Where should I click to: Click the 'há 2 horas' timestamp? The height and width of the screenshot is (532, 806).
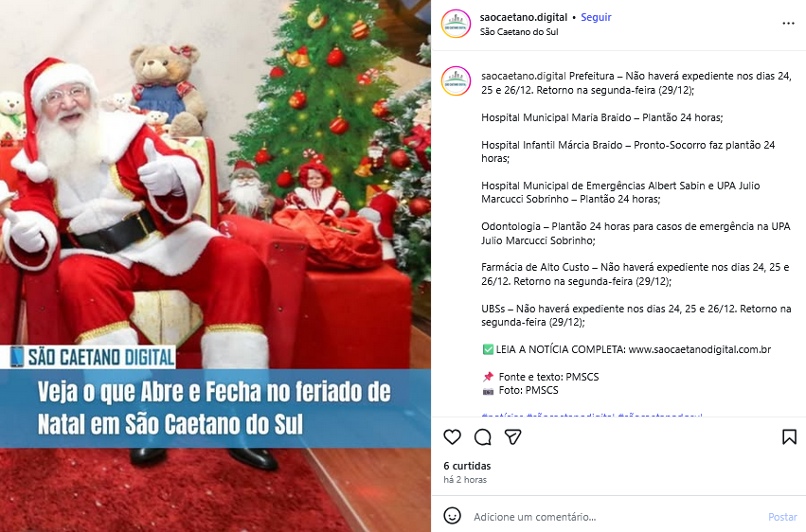point(465,480)
